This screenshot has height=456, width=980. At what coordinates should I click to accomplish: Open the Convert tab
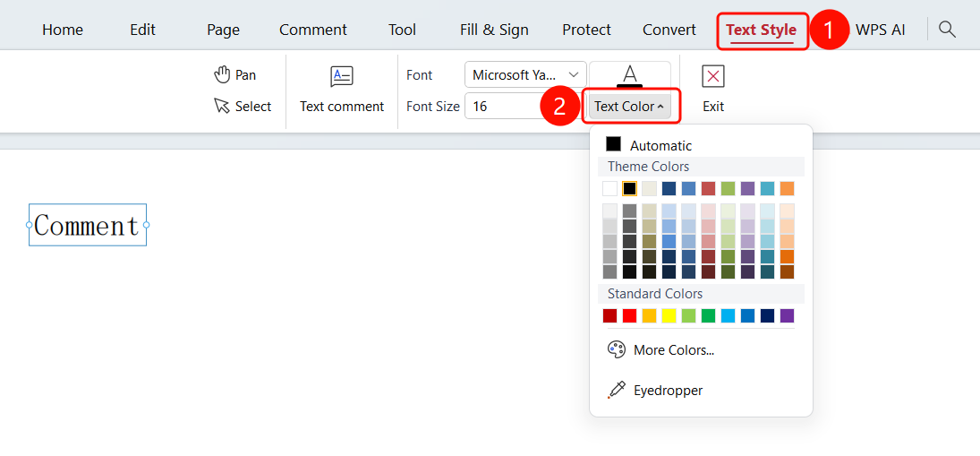click(x=669, y=30)
